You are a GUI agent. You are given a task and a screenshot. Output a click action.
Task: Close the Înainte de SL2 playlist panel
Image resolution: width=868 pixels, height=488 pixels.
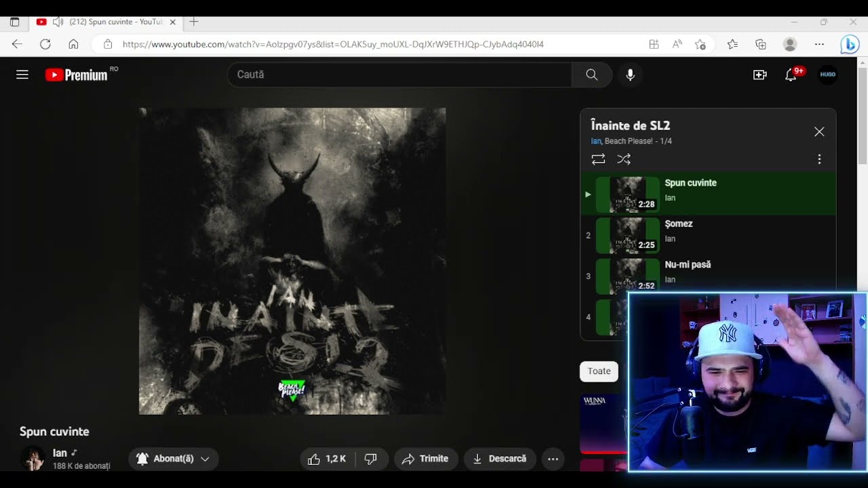819,131
